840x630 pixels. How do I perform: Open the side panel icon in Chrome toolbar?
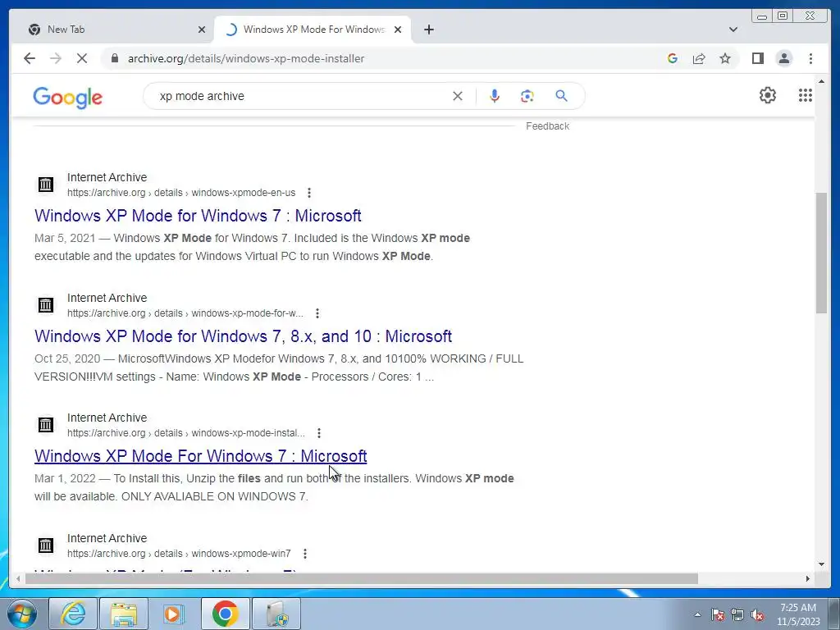757,58
